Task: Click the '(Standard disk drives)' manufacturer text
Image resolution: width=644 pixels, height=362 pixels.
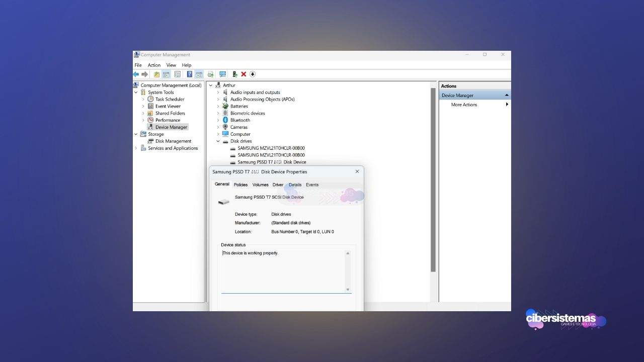Action: point(291,223)
